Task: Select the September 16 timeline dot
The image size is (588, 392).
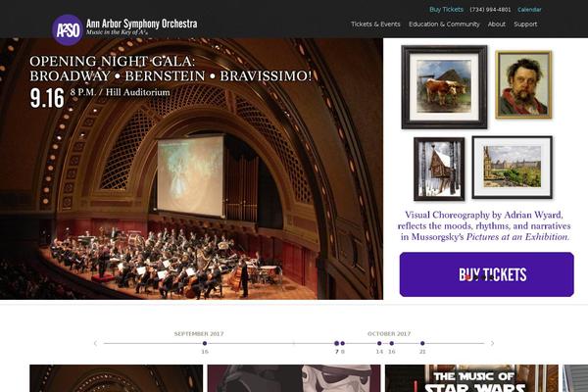Action: pos(205,343)
